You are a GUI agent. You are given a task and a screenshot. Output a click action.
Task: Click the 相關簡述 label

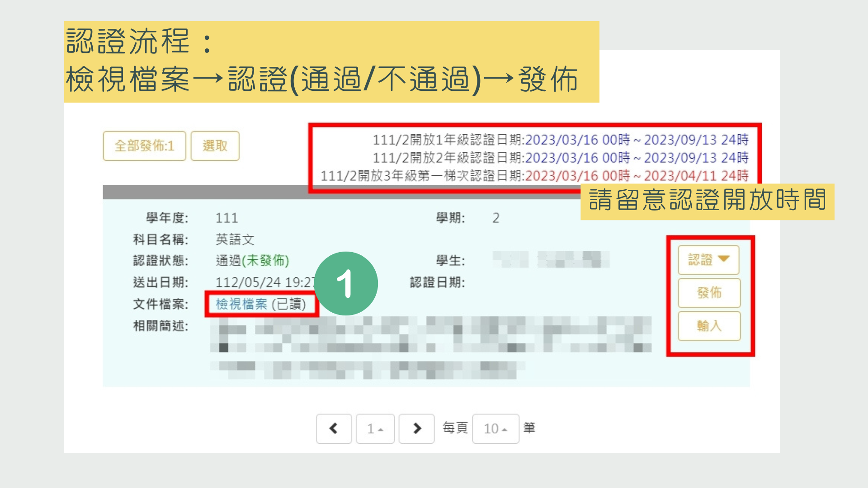coord(160,326)
